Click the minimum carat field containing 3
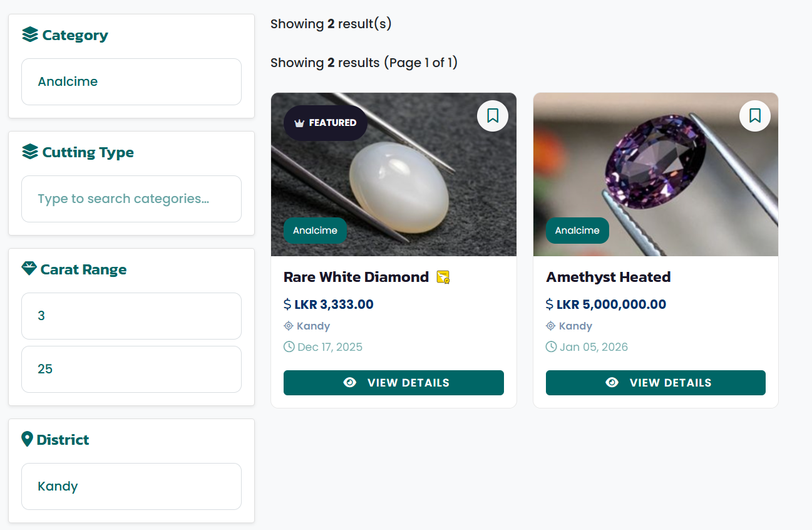 (131, 316)
